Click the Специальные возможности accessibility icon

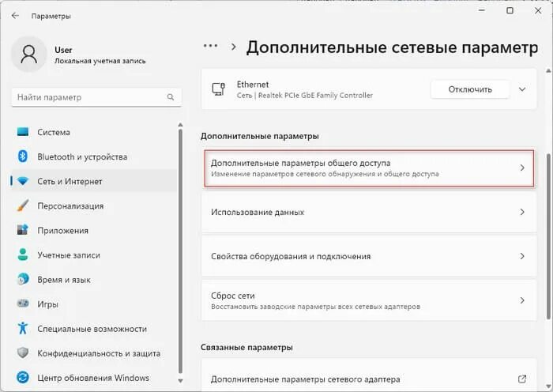[x=23, y=329]
